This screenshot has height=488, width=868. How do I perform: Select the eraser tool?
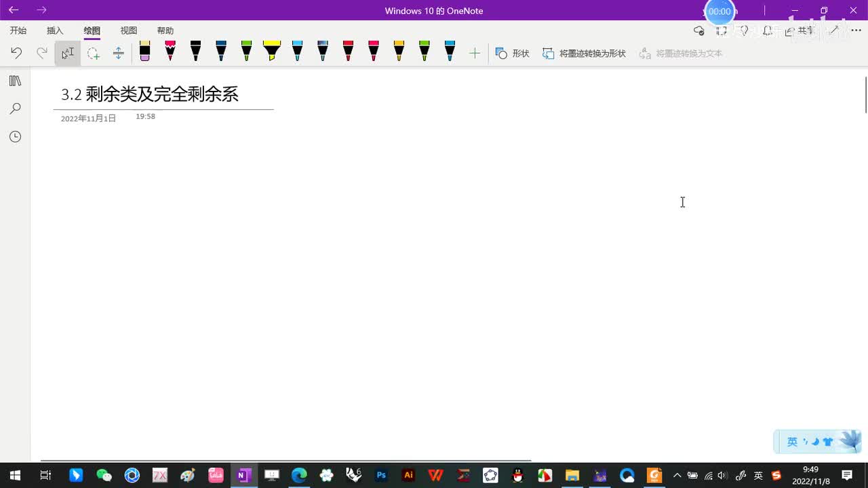144,51
